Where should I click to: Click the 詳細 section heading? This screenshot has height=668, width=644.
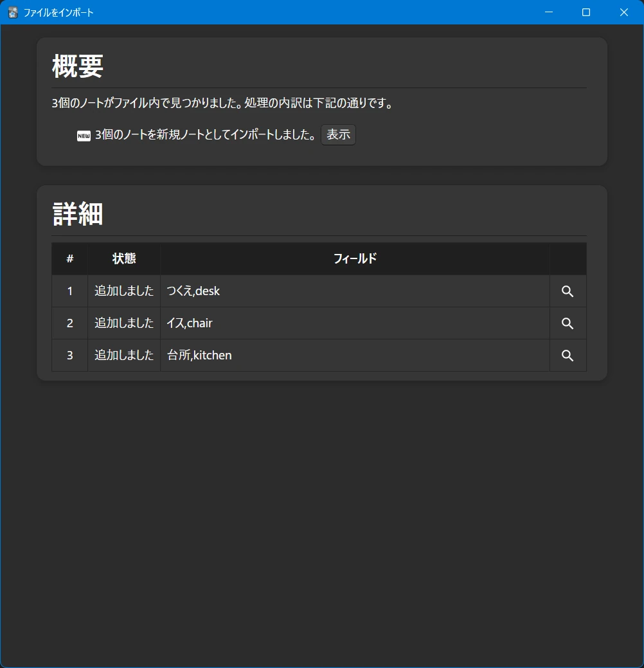[x=78, y=214]
